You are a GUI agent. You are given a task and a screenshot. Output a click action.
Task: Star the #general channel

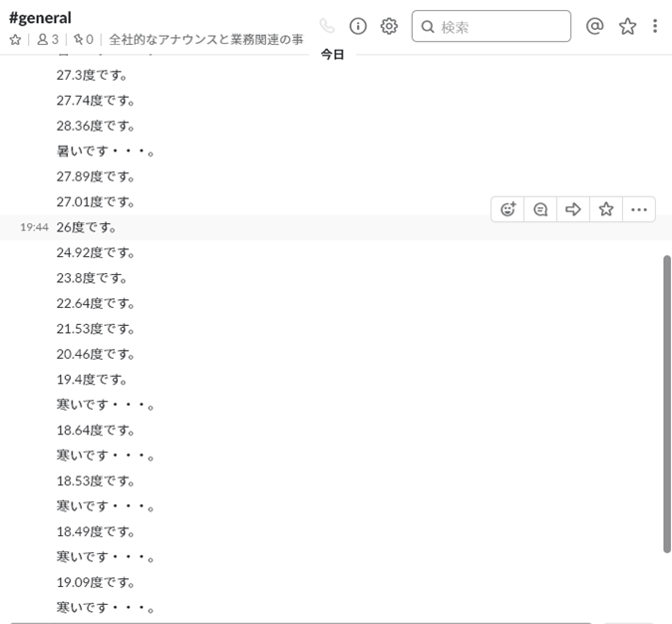(x=15, y=40)
